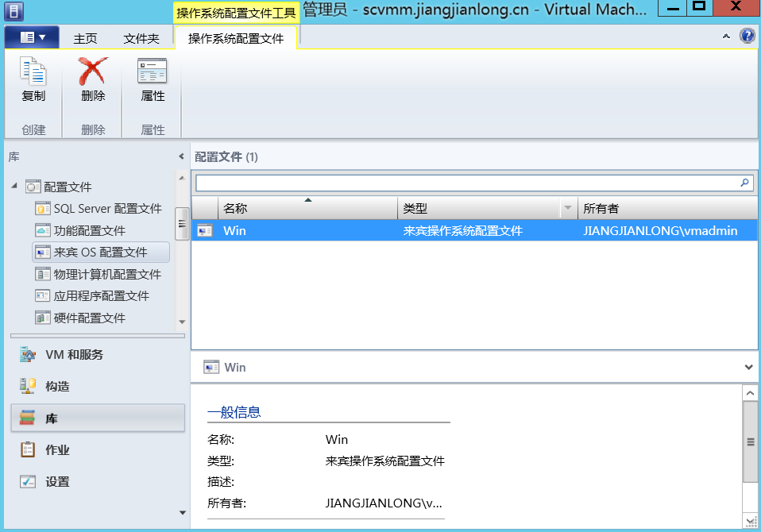Click the 作业 clipboard icon

point(28,449)
